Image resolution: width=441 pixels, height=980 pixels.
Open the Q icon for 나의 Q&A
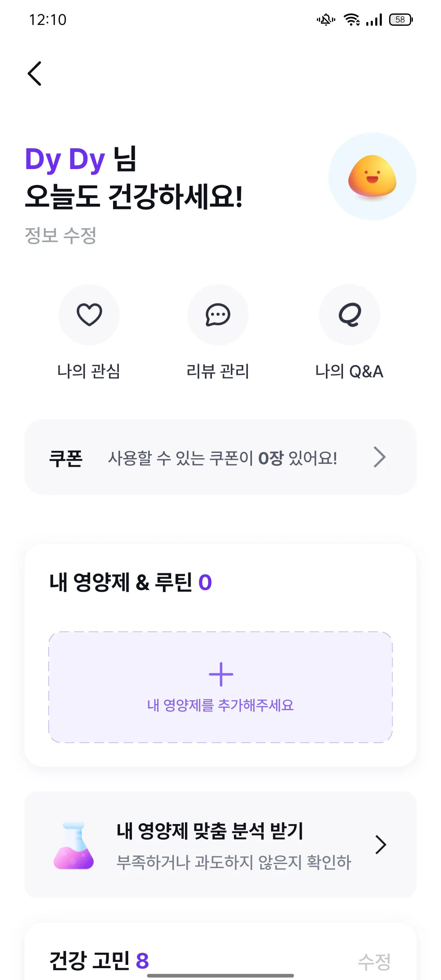(350, 314)
